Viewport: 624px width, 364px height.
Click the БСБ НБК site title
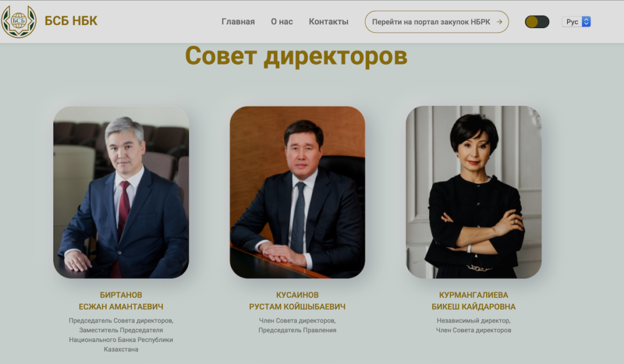71,21
